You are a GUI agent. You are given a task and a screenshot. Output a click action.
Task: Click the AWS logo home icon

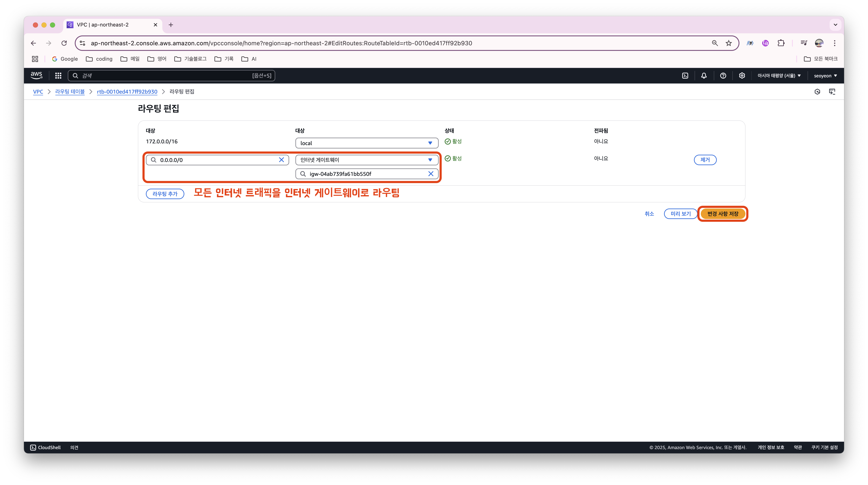(x=36, y=75)
